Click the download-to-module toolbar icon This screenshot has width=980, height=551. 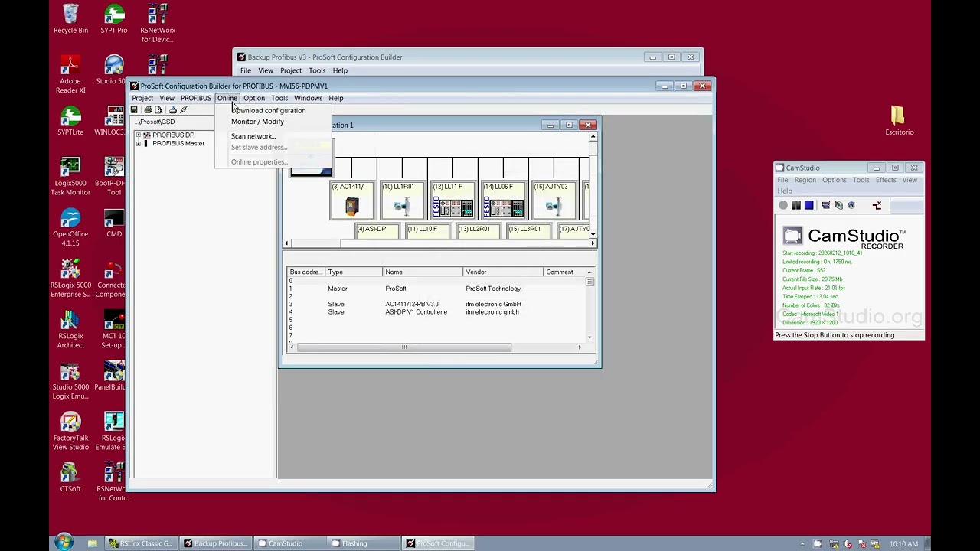(x=172, y=110)
